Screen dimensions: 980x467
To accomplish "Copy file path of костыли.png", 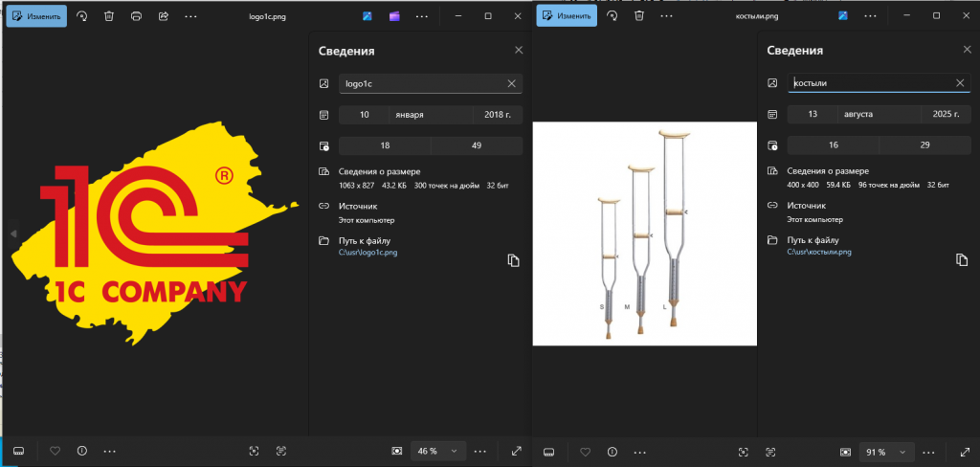I will [x=962, y=259].
